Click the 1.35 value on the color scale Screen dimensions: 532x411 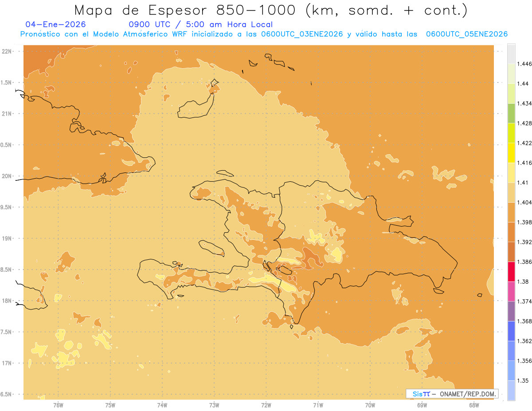[x=522, y=380]
